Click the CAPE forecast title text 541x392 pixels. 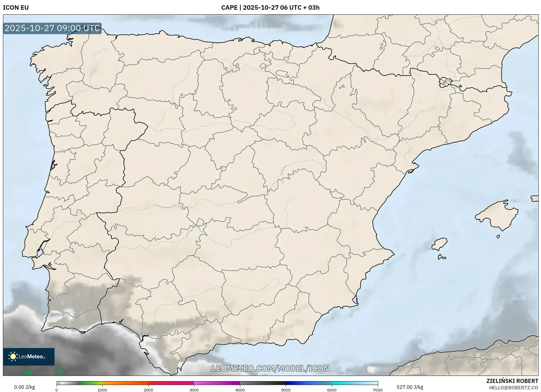270,8
